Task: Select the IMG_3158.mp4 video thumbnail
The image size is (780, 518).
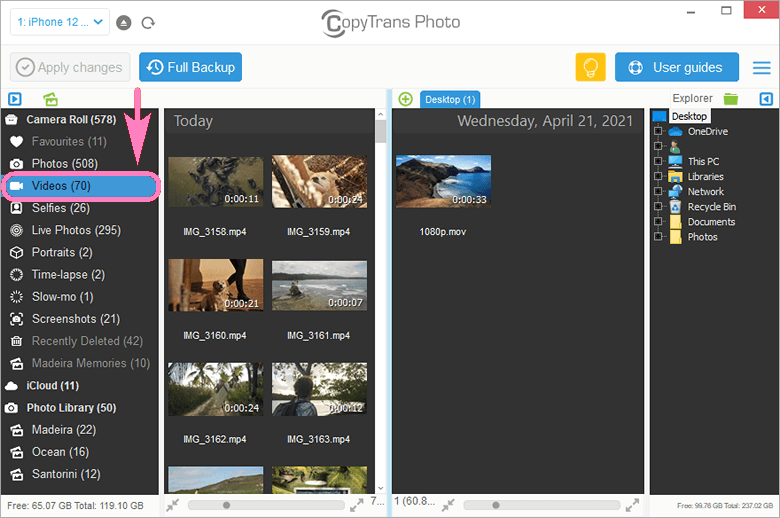Action: (215, 182)
